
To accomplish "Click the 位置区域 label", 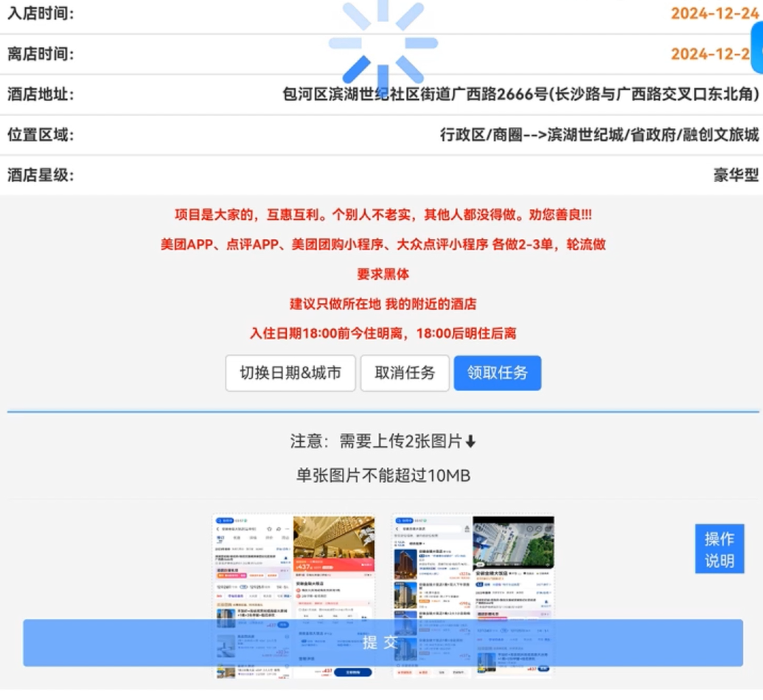I will [x=41, y=134].
